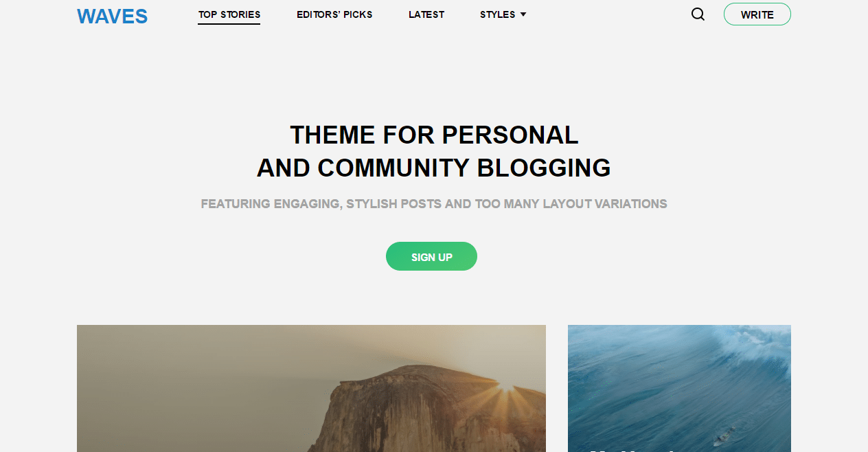Switch to EDITORS' PICKS tab

(x=334, y=14)
